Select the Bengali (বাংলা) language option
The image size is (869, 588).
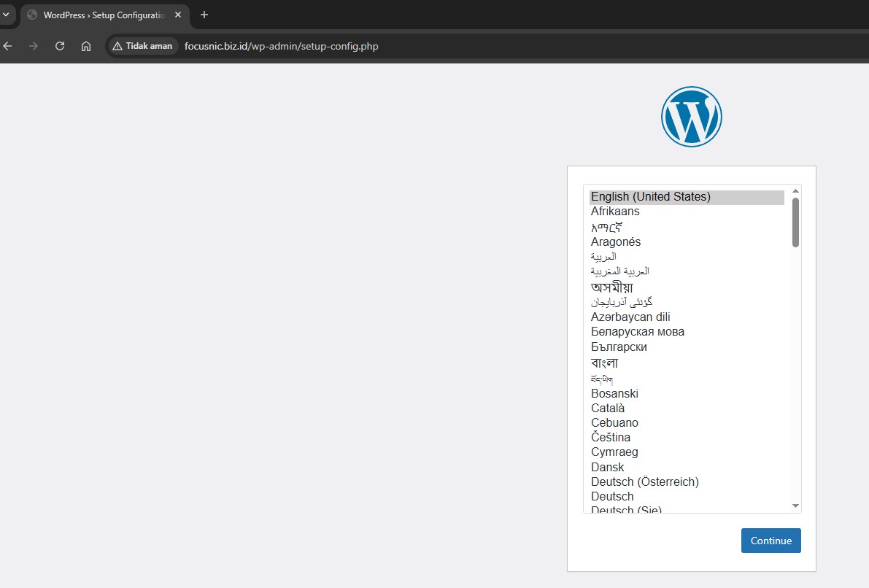coord(687,363)
